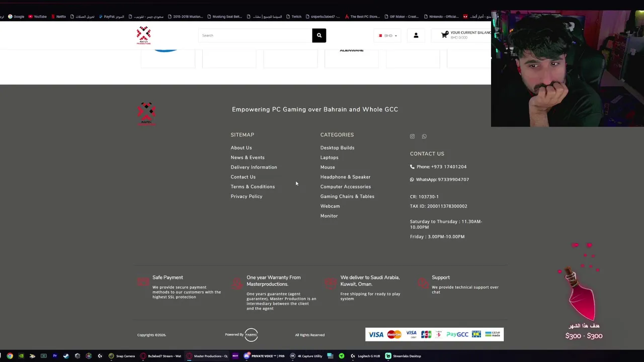
Task: Click the CR: 103730-1 text
Action: click(424, 197)
